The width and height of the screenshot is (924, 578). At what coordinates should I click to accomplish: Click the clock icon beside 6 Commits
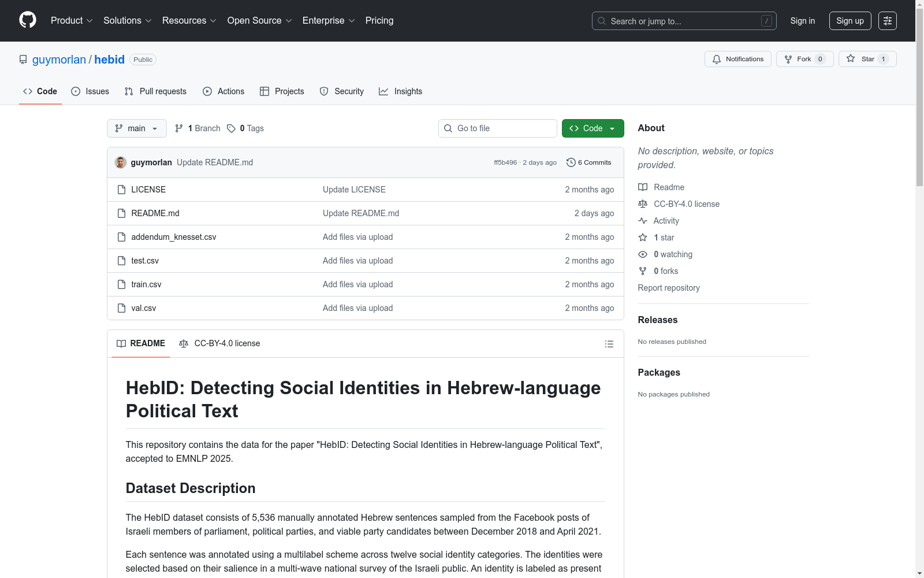571,162
